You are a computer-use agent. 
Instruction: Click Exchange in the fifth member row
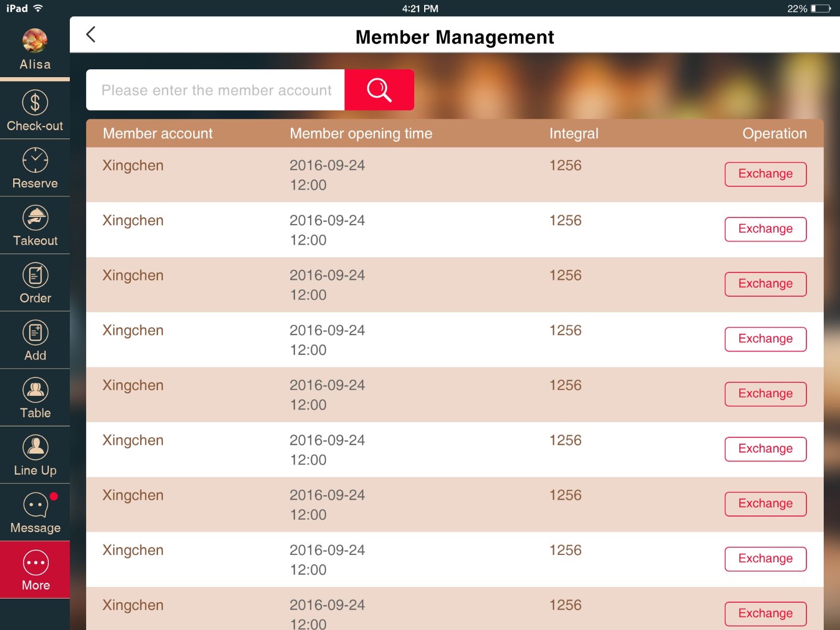[x=765, y=394]
